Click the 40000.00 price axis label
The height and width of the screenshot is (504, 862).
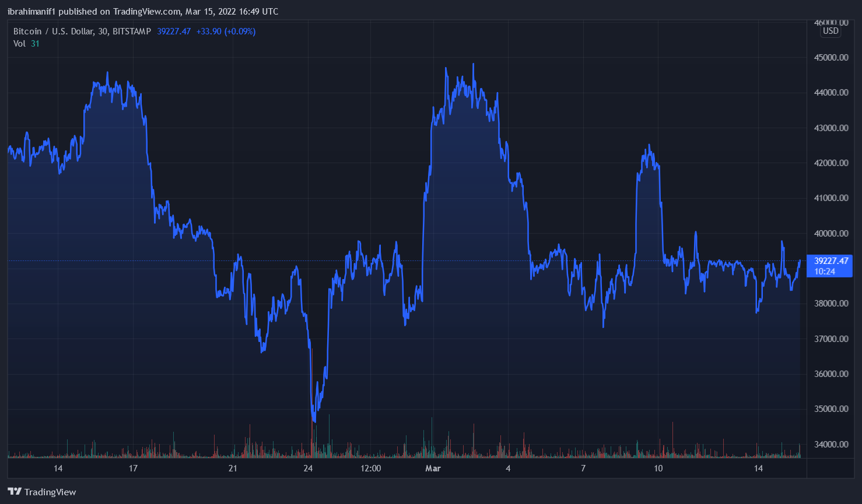click(831, 234)
